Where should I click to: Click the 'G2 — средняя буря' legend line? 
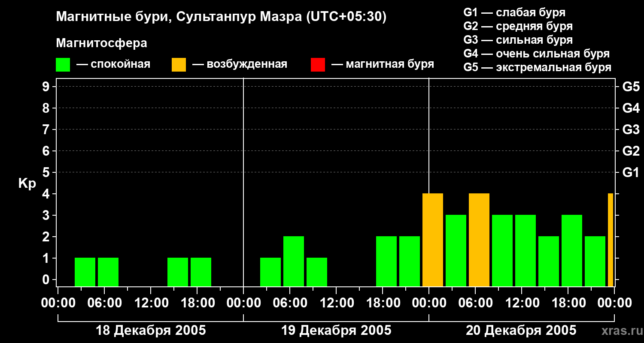pos(518,26)
